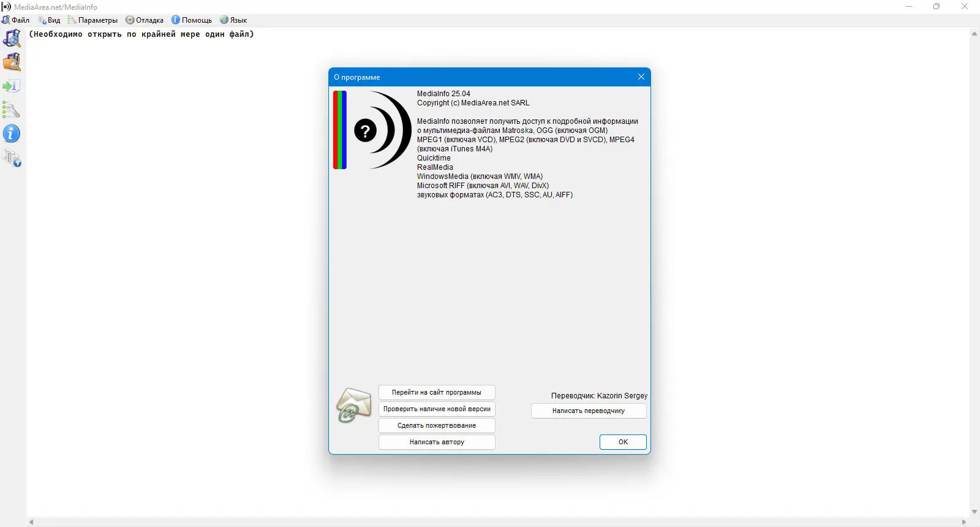The height and width of the screenshot is (527, 980).
Task: Close the MediaInfo main window
Action: pyautogui.click(x=965, y=7)
